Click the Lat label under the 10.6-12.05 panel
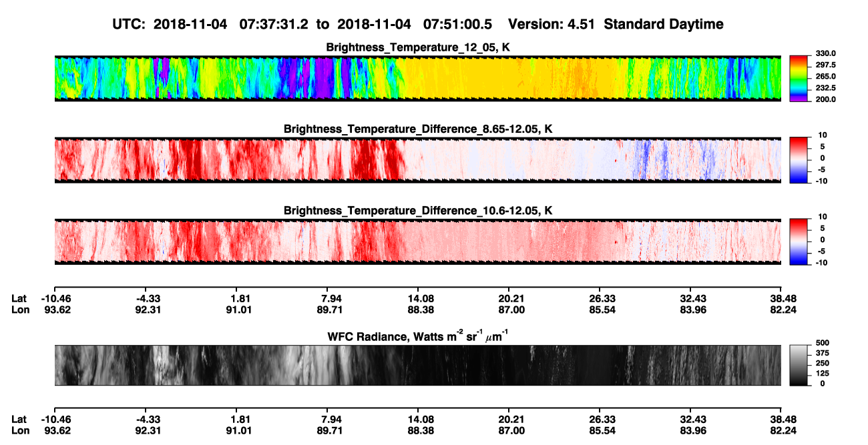868x445 pixels. pos(19,298)
